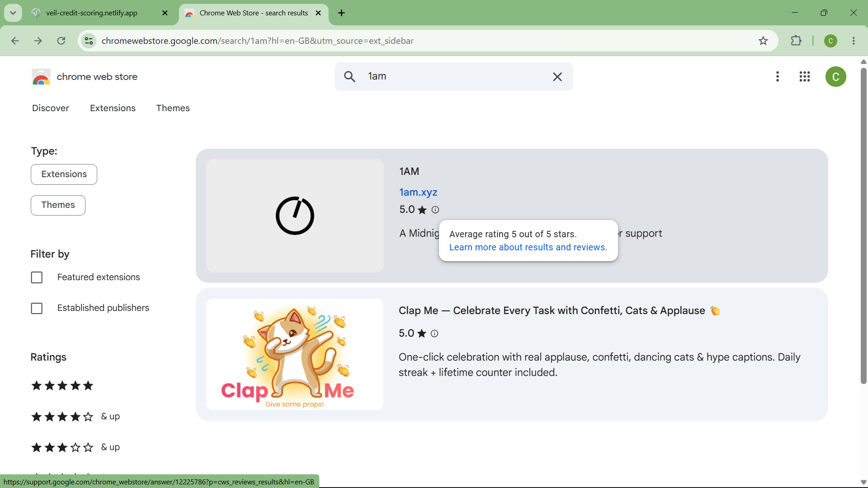Click the search magnifier icon
The height and width of the screenshot is (488, 868).
coord(350,77)
